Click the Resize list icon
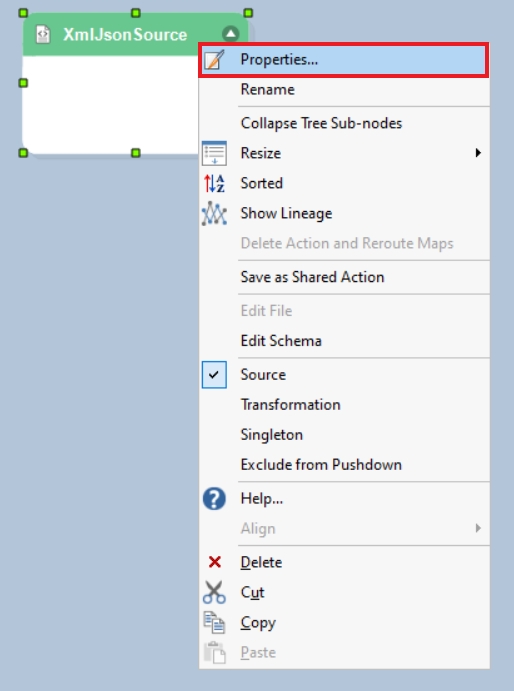This screenshot has height=691, width=514. (x=215, y=153)
